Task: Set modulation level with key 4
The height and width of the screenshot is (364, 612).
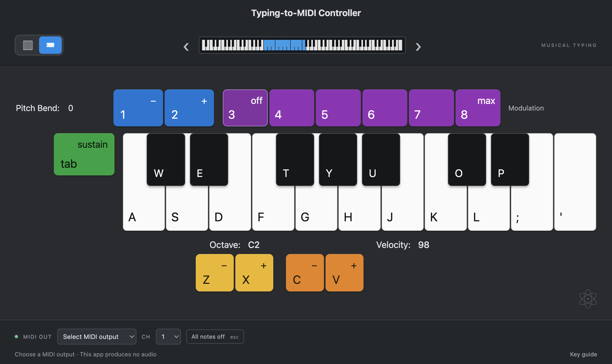Action: click(292, 108)
